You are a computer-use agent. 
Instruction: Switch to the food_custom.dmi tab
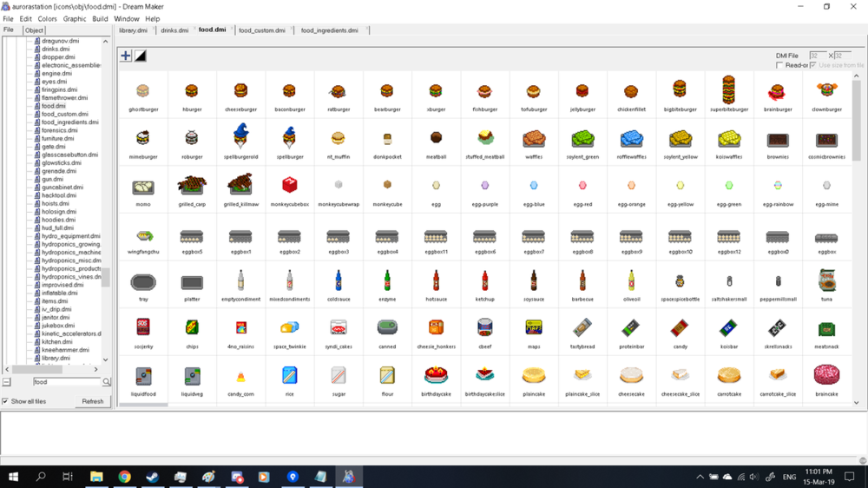pos(262,30)
